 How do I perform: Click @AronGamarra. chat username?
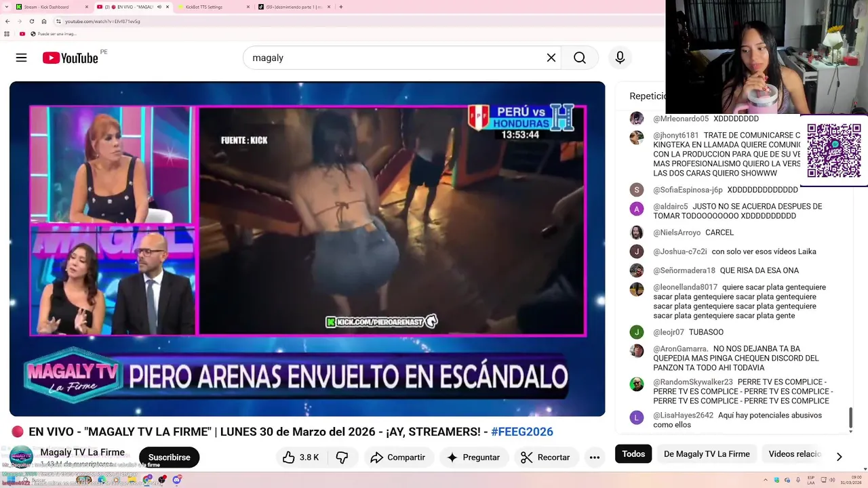point(680,349)
